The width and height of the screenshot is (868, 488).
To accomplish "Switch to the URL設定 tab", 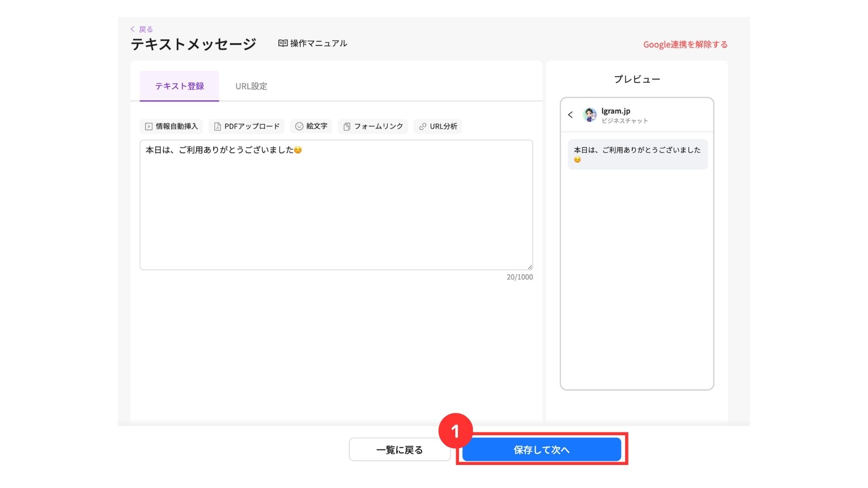I will click(251, 86).
